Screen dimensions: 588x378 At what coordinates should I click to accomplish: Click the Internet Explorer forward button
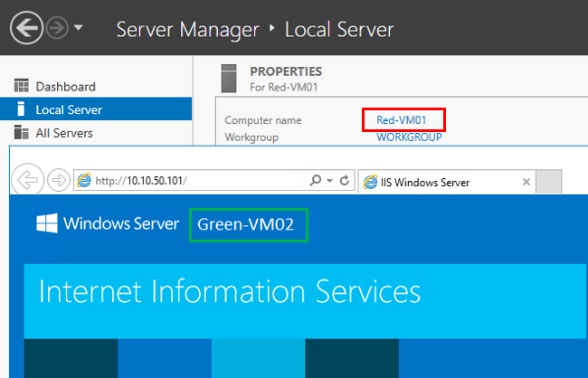(x=57, y=180)
